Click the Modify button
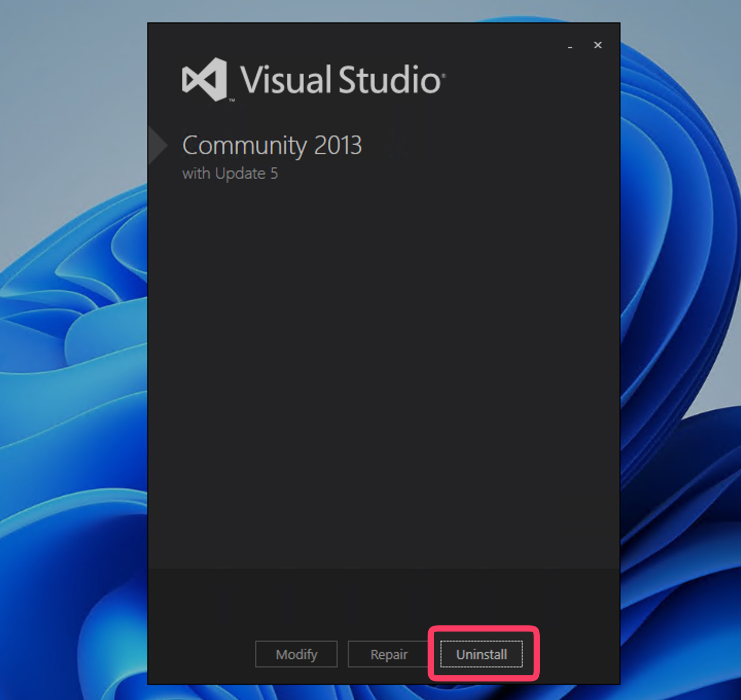This screenshot has width=741, height=700. click(296, 654)
